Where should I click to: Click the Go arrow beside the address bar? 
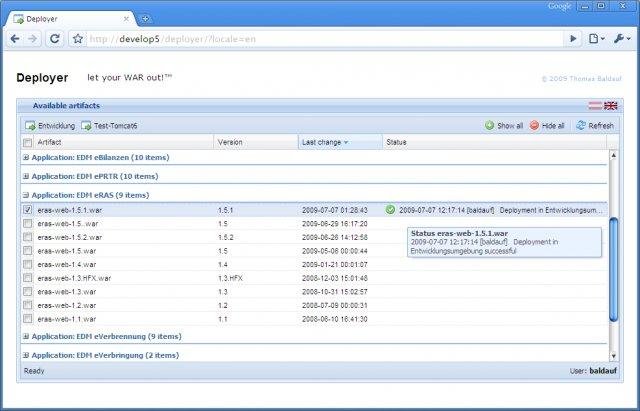pos(573,39)
